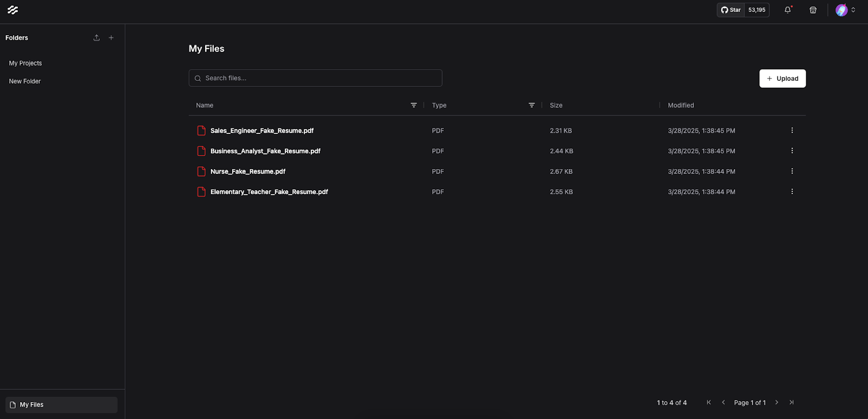
Task: Open the Name column filter icon
Action: (413, 105)
